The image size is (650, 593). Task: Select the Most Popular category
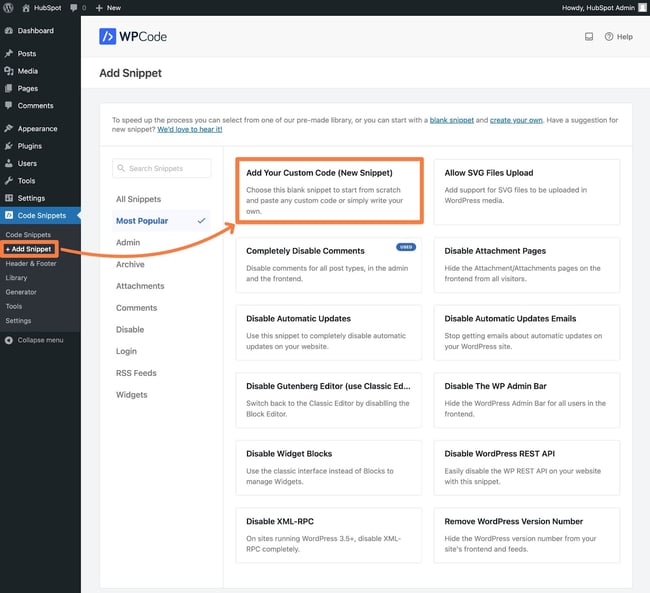(142, 221)
